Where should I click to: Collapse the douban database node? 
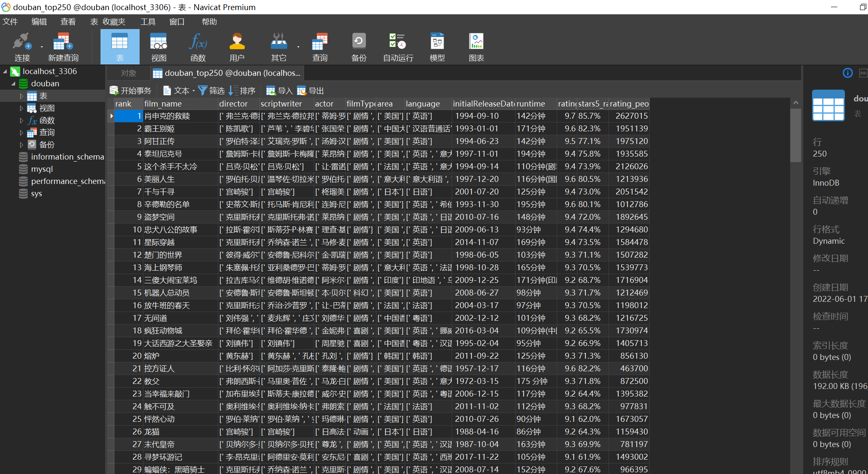(13, 83)
